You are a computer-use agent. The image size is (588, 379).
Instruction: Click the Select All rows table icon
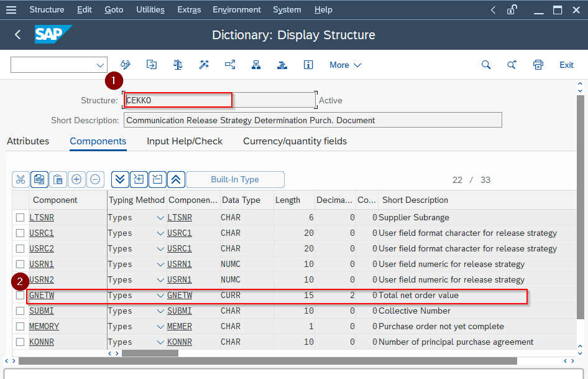point(139,180)
